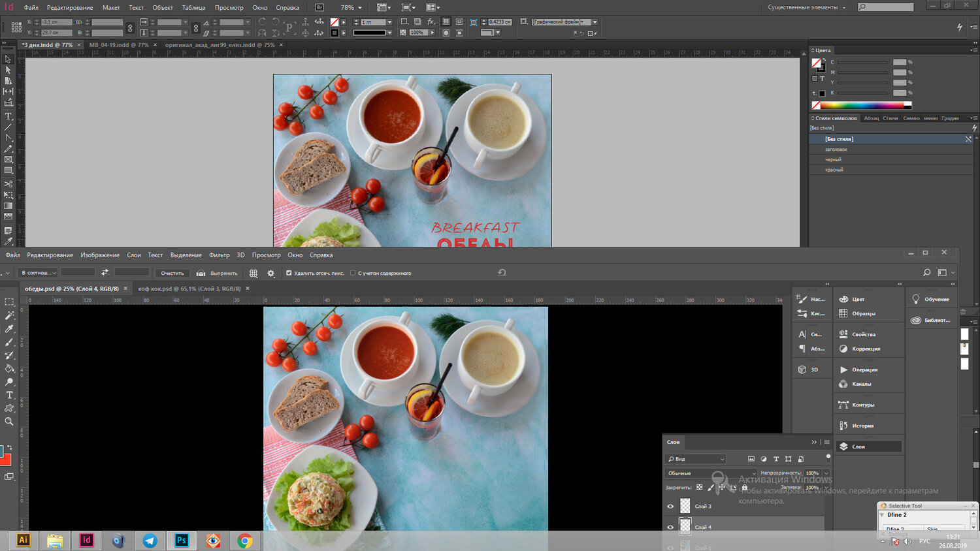This screenshot has width=980, height=551.
Task: Select Photoshop's Brush tool
Action: pos(9,342)
